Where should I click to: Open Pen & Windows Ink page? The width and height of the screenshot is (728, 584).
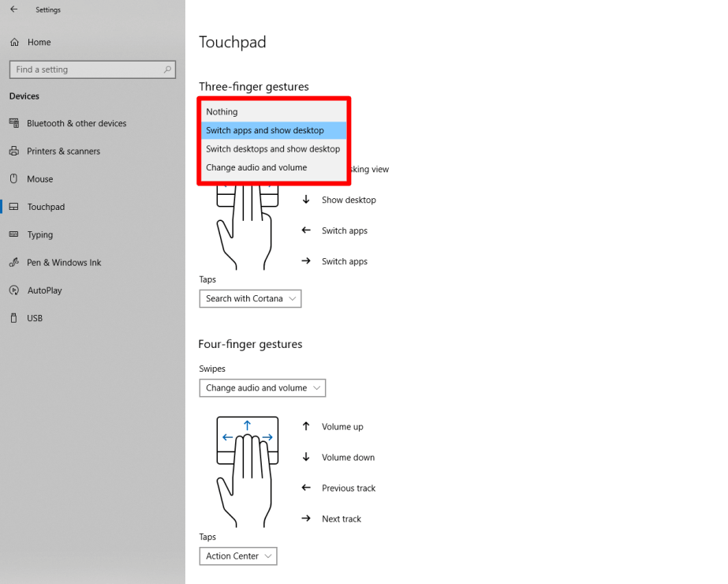pos(92,263)
